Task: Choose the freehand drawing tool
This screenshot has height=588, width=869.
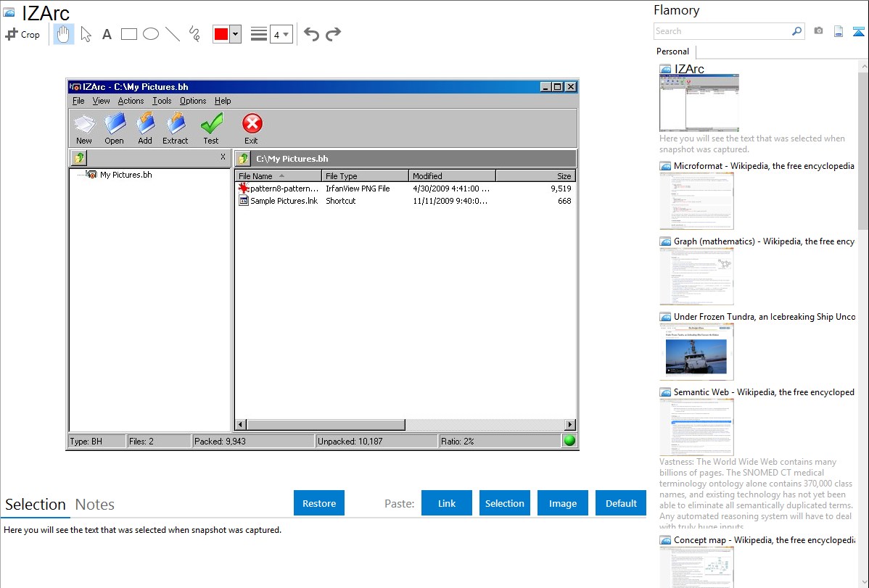Action: 194,34
